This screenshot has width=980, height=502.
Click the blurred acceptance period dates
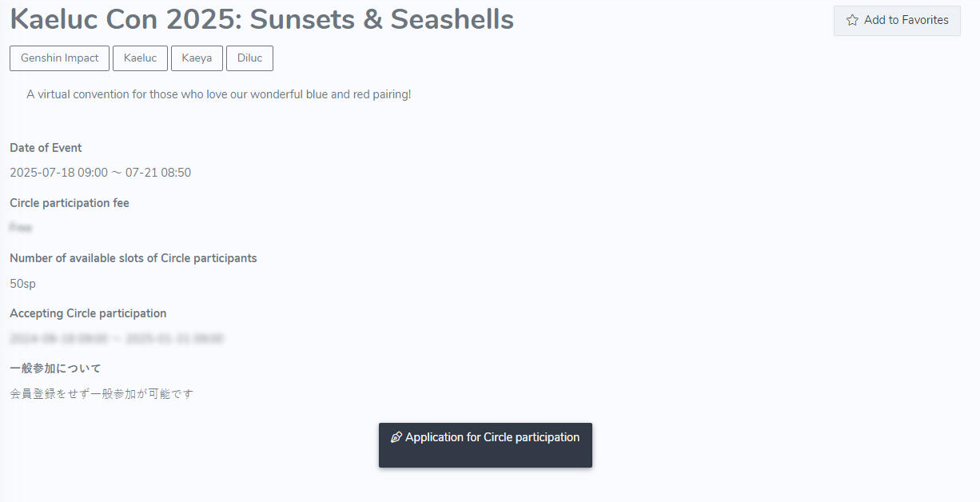click(117, 339)
